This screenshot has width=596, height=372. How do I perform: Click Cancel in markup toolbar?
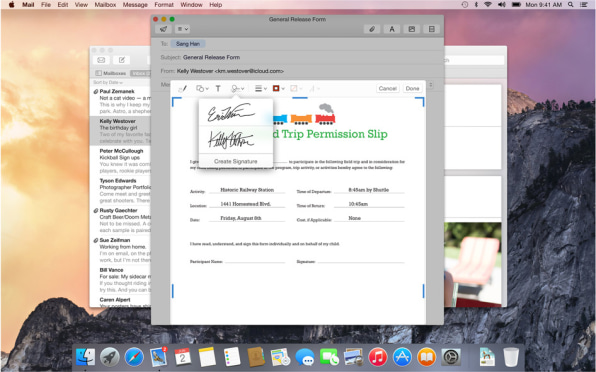pos(387,89)
